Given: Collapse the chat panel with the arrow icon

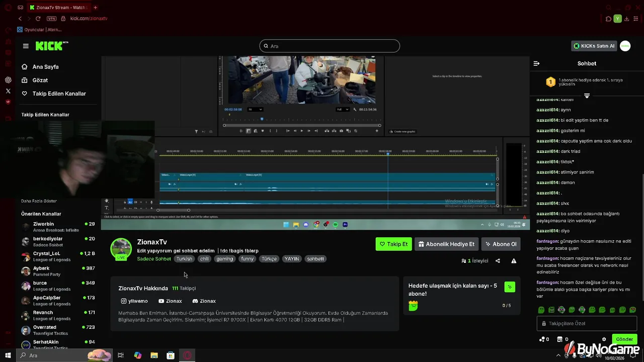Looking at the screenshot, I should point(536,63).
